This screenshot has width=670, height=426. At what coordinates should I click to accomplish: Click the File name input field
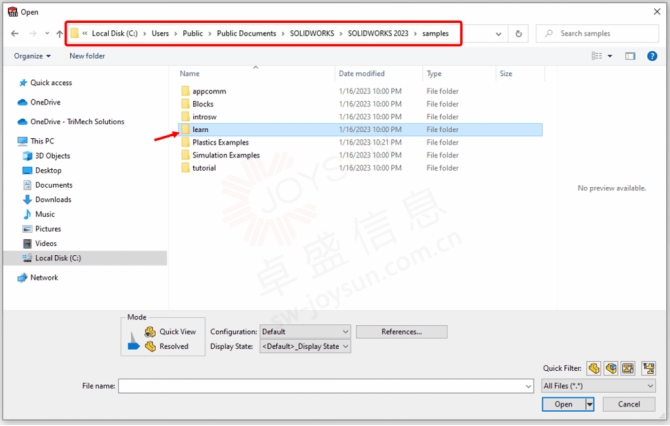[x=326, y=386]
